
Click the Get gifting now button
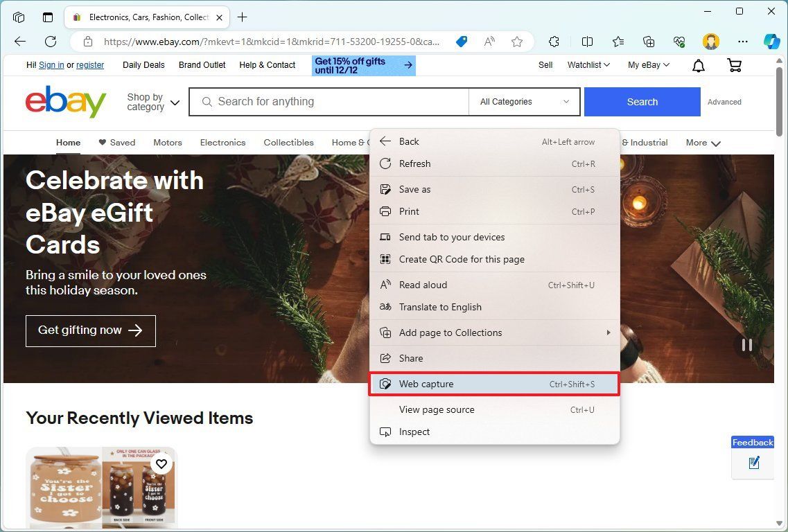pyautogui.click(x=90, y=330)
